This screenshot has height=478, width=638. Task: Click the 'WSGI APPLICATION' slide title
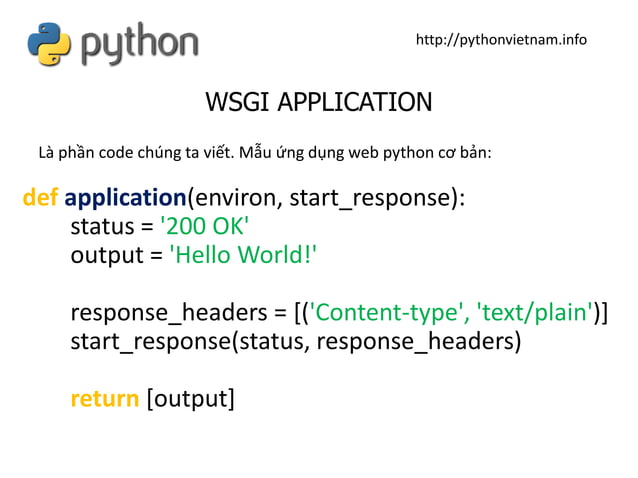319,102
